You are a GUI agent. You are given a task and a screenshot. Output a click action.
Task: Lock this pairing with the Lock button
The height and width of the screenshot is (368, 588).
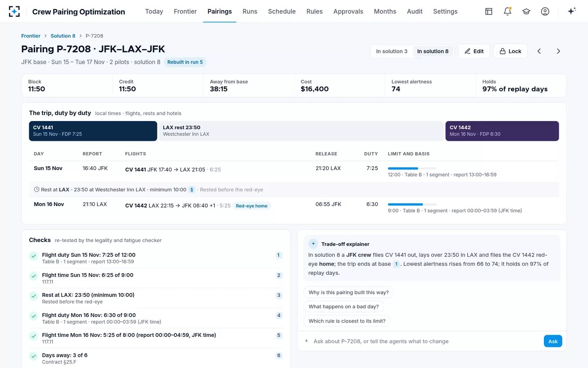coord(510,51)
